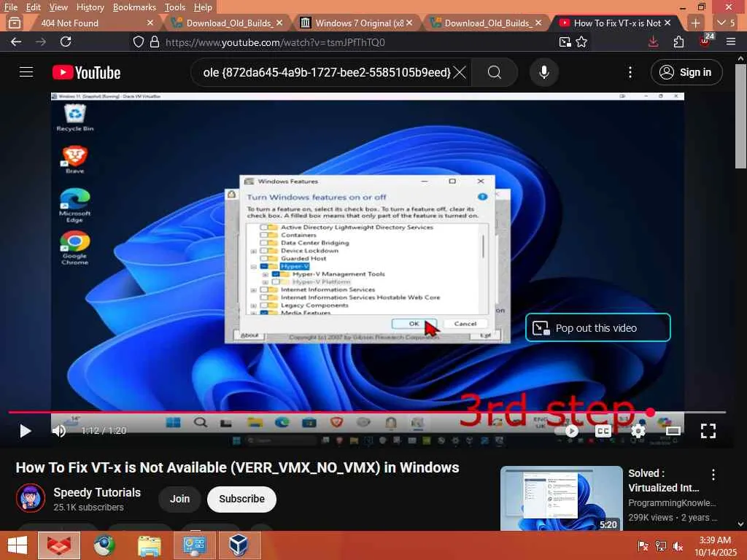The image size is (747, 560).
Task: Open YouTube guide hamburger menu
Action: click(26, 72)
